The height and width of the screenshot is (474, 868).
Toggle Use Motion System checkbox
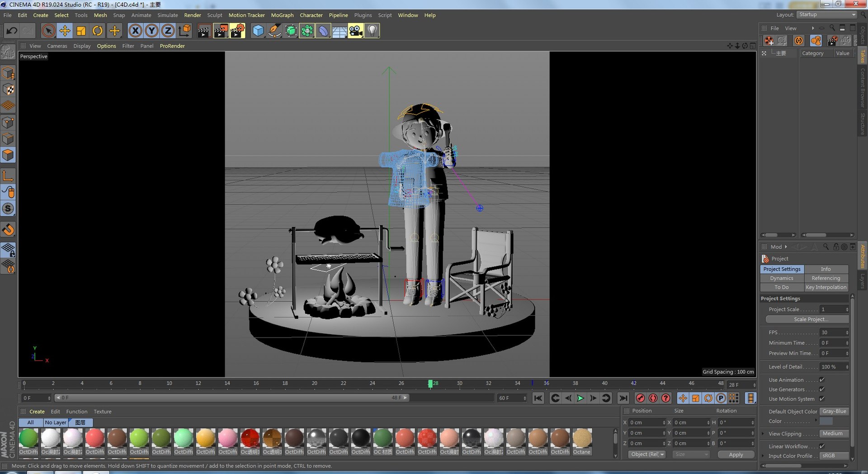point(822,398)
